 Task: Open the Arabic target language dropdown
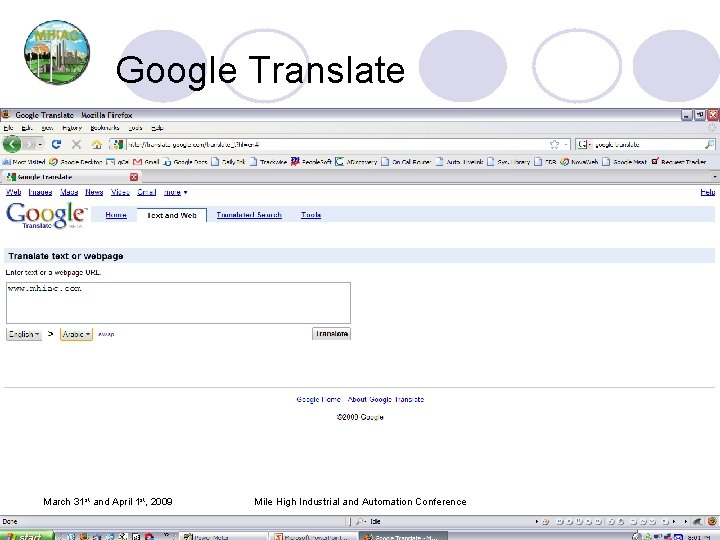click(x=76, y=334)
